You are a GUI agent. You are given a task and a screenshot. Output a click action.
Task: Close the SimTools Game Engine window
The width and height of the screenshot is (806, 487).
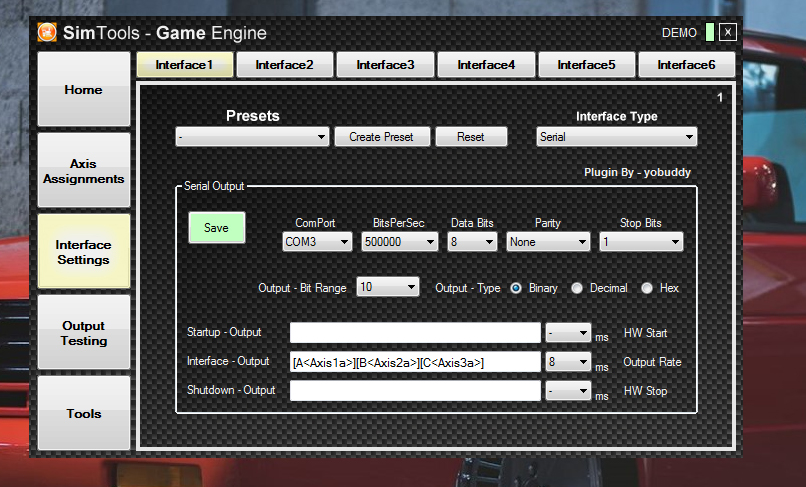[x=727, y=32]
